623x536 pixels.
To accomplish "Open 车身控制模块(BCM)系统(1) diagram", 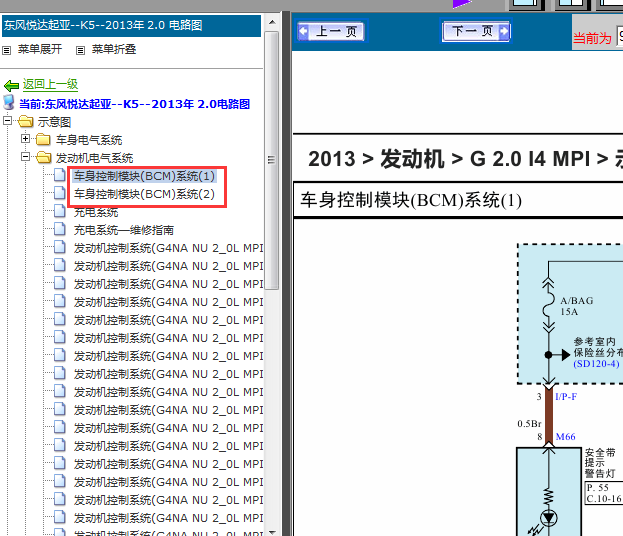I will pos(144,176).
